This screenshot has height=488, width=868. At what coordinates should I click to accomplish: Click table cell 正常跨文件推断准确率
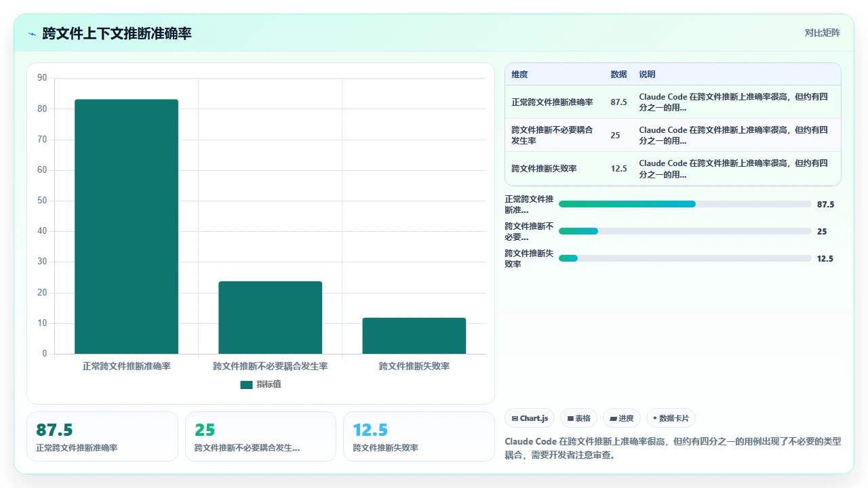552,102
